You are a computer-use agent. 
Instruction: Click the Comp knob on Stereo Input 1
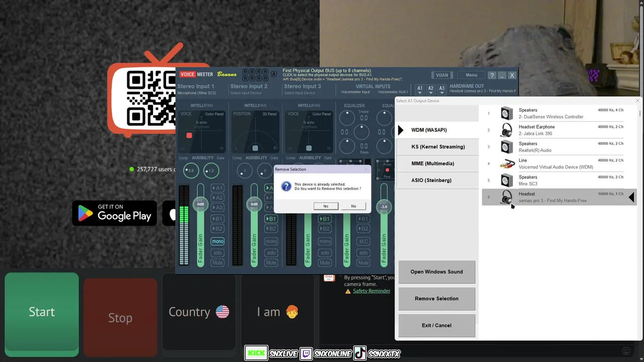[x=191, y=170]
